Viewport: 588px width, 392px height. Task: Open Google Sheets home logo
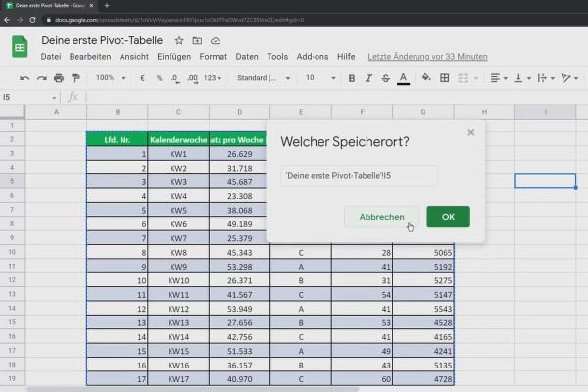pos(20,47)
